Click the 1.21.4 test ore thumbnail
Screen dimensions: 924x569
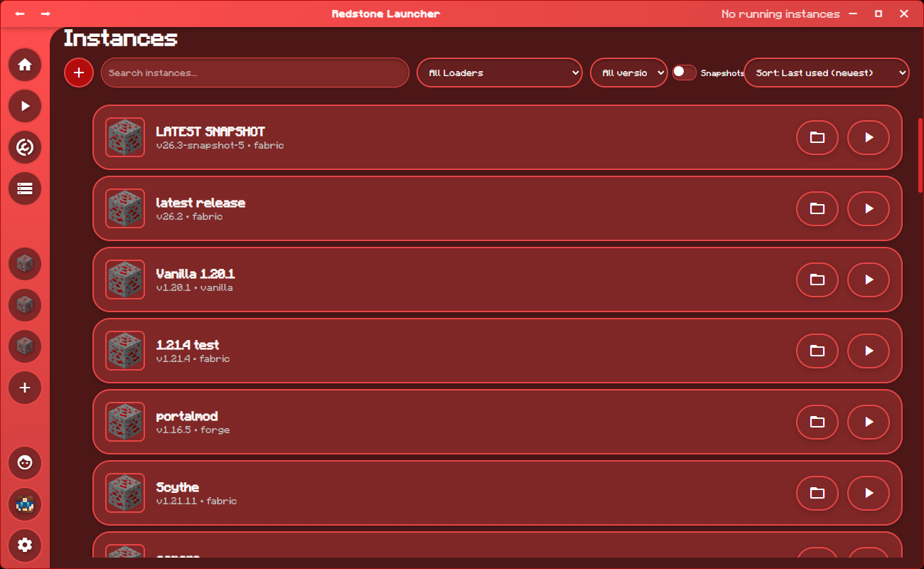tap(125, 351)
